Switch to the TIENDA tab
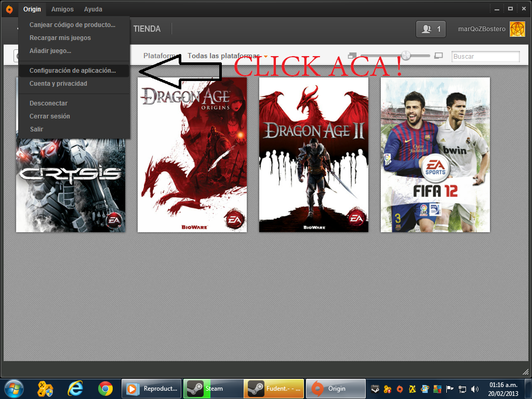This screenshot has width=532, height=399. [x=147, y=29]
